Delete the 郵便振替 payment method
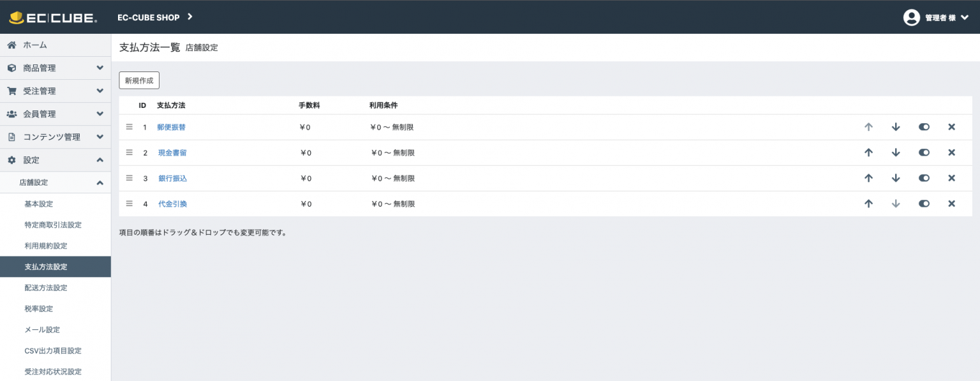 951,127
